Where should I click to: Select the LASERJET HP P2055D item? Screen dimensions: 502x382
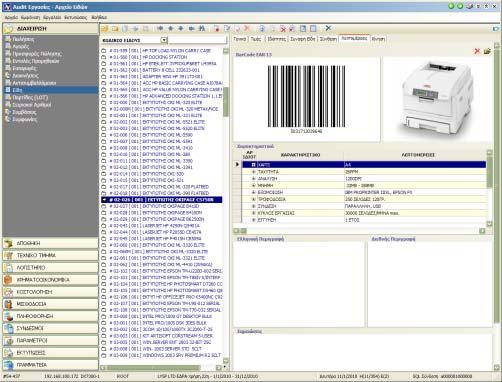(155, 232)
